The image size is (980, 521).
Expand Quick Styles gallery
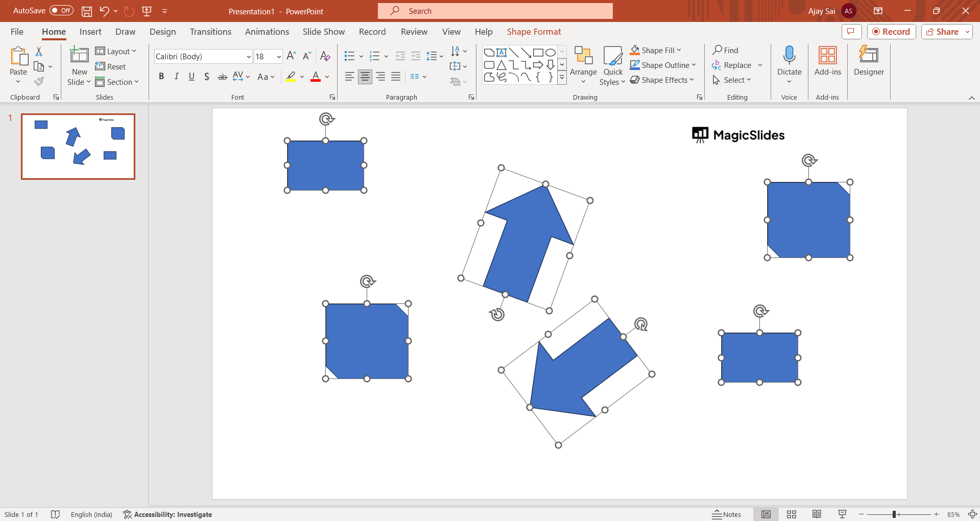click(612, 65)
